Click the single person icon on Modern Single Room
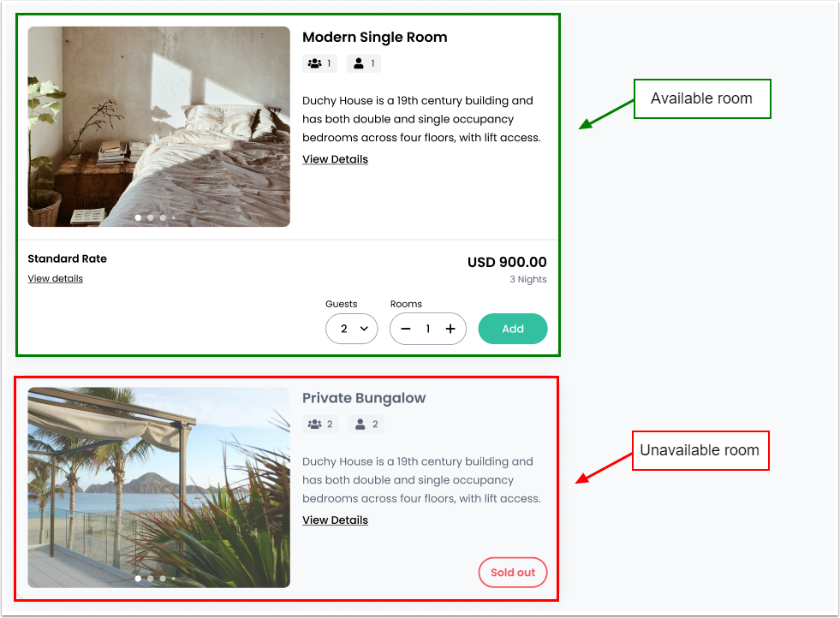This screenshot has width=840, height=618. click(359, 63)
